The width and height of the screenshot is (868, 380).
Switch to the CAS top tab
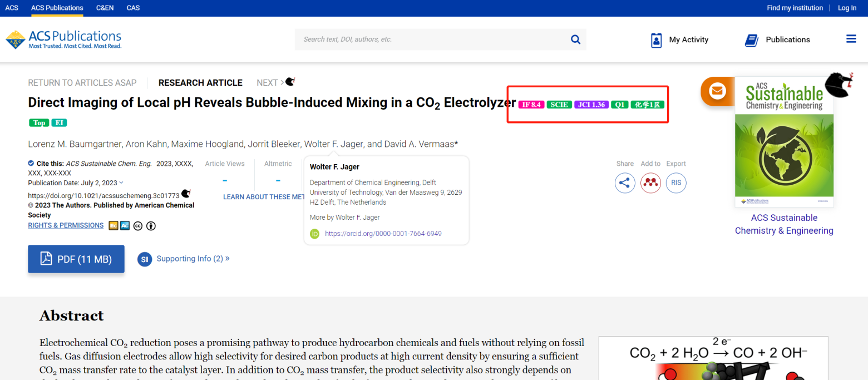click(133, 8)
